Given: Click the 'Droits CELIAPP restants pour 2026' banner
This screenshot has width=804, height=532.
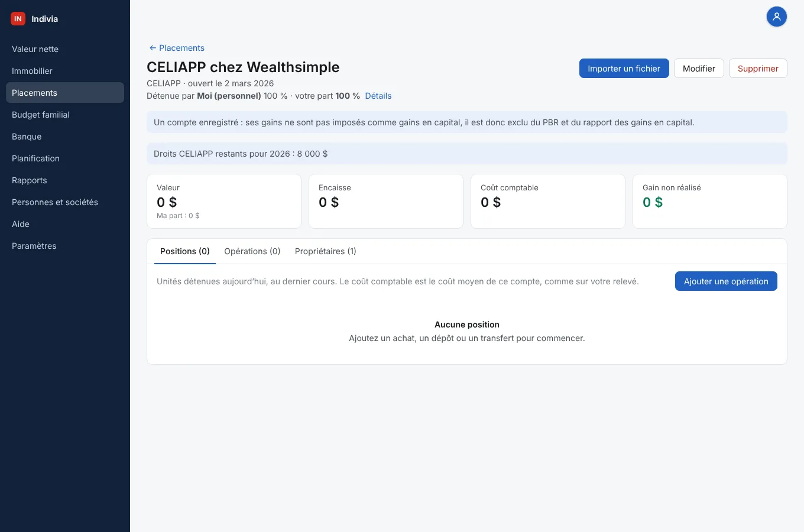Looking at the screenshot, I should click(467, 154).
